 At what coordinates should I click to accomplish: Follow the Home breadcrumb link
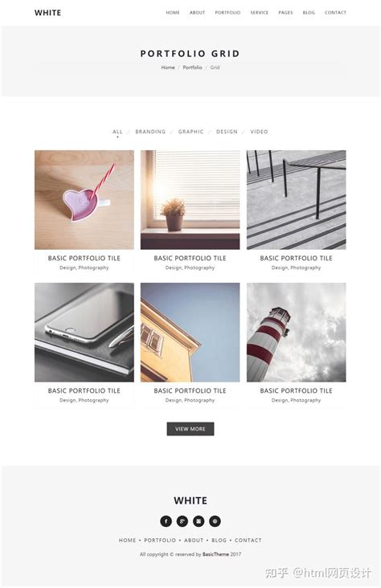click(x=168, y=67)
